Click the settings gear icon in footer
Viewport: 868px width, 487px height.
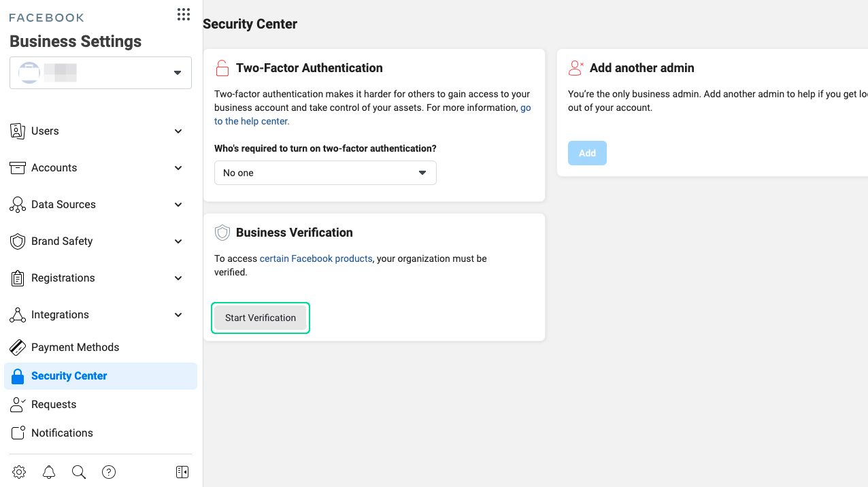click(19, 472)
